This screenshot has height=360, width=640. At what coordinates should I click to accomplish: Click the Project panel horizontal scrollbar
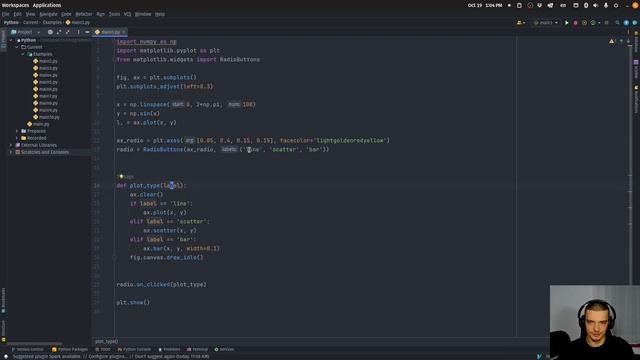point(35,344)
